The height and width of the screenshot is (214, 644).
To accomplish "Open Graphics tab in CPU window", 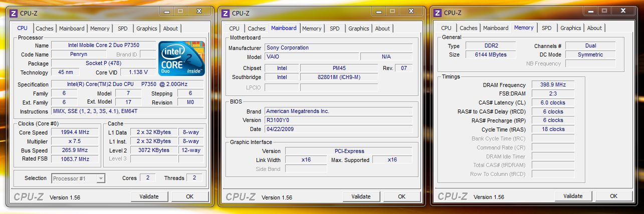I will (x=147, y=28).
